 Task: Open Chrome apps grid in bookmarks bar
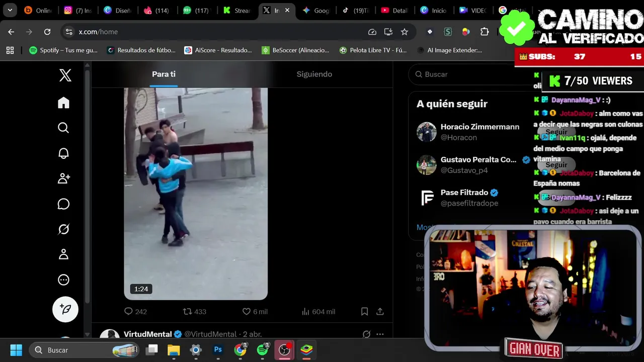click(x=10, y=50)
